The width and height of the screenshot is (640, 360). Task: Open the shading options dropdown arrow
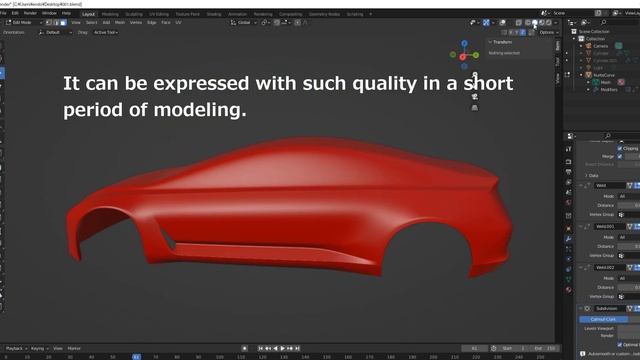pyautogui.click(x=556, y=23)
